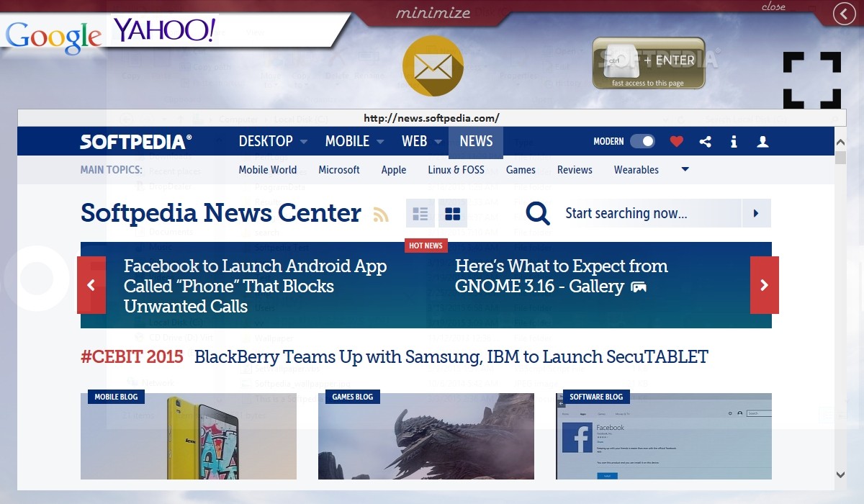Open the Games topic

click(x=521, y=170)
